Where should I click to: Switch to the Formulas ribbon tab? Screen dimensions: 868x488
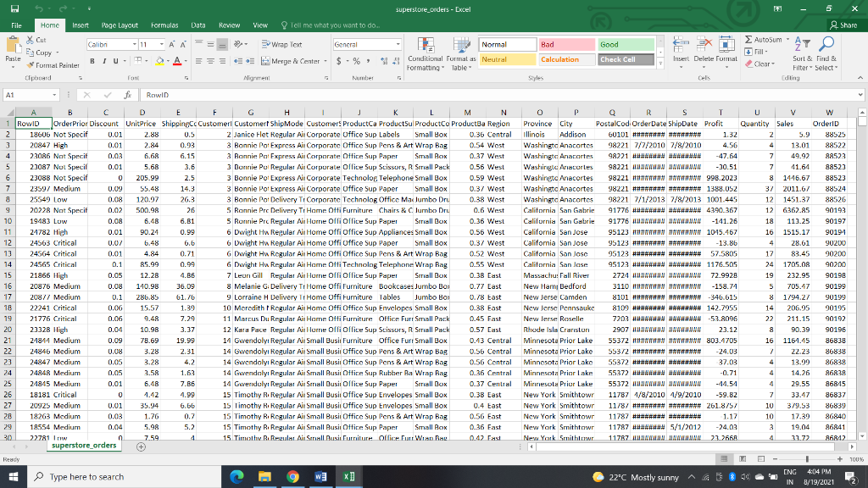(x=164, y=25)
